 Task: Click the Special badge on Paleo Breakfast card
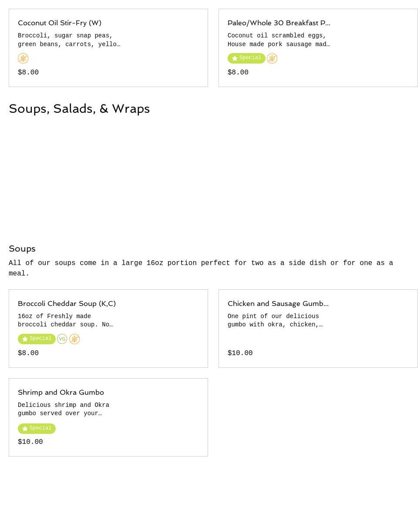click(246, 58)
